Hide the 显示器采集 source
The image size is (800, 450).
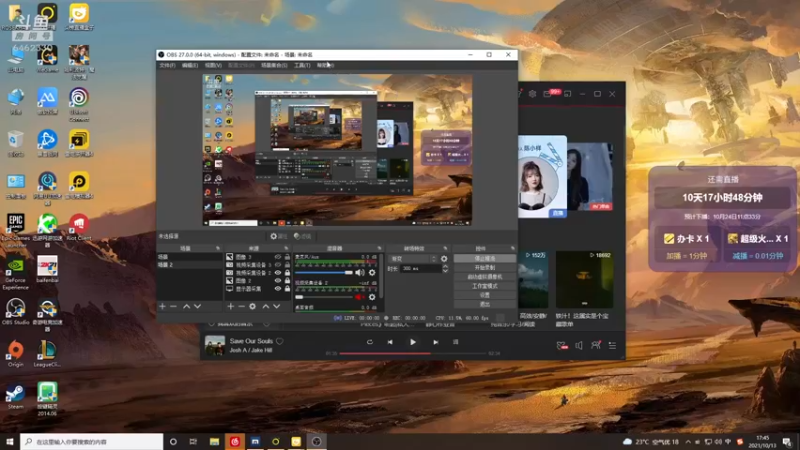coord(278,289)
